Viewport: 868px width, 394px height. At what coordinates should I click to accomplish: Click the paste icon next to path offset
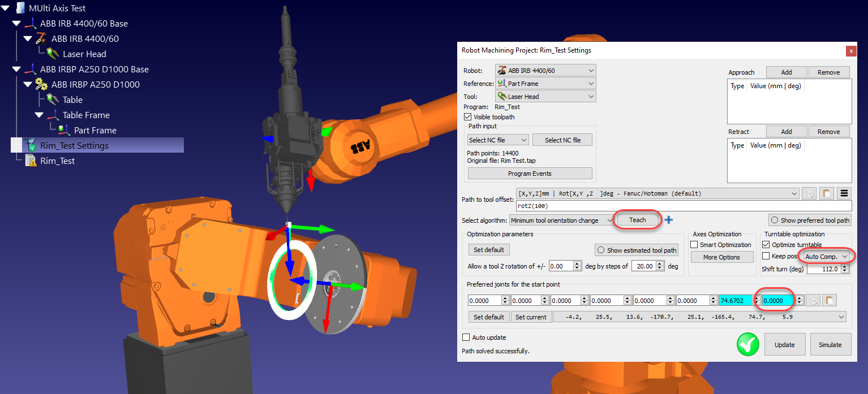[x=827, y=193]
